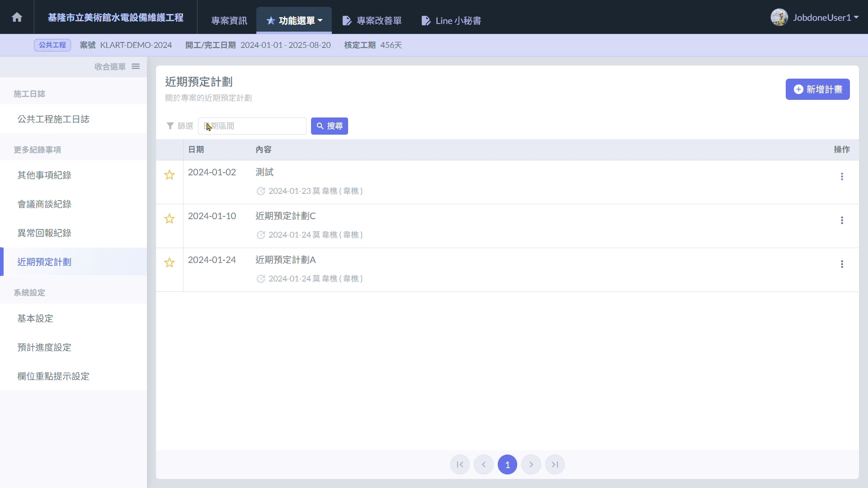This screenshot has height=488, width=868.
Task: Collapse the sidebar menu with hamburger icon
Action: tap(136, 66)
